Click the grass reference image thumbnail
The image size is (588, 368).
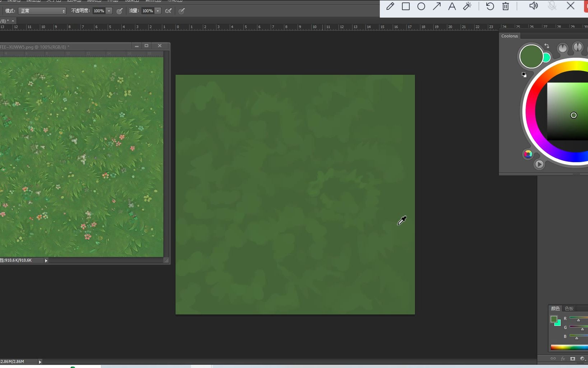(81, 157)
